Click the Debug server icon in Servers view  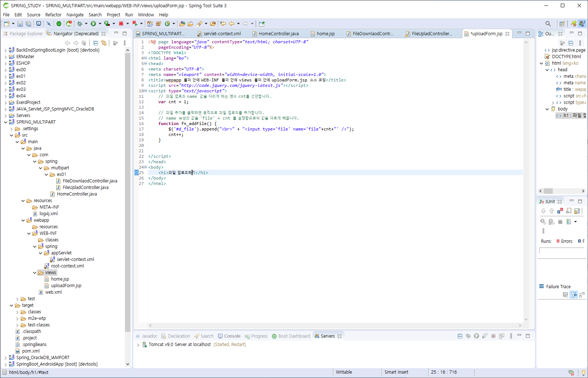click(468, 336)
